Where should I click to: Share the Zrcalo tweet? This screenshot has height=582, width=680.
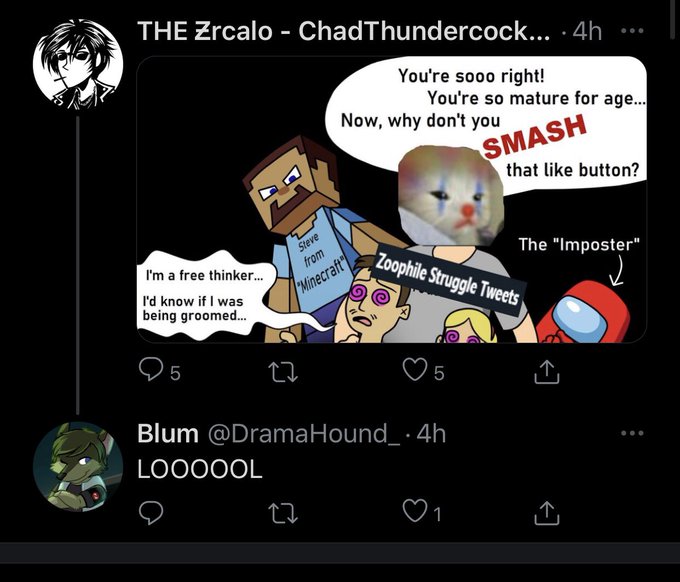pyautogui.click(x=546, y=372)
